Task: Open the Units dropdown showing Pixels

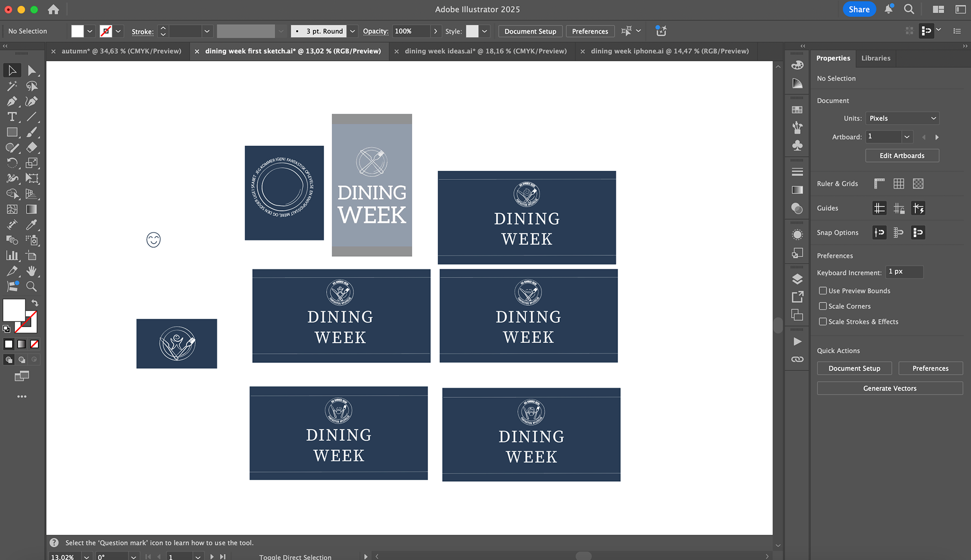Action: 902,118
